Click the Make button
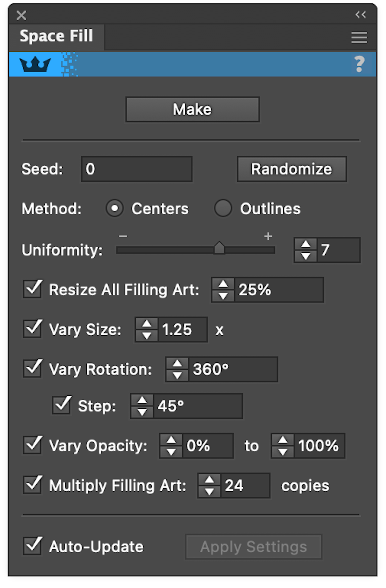Screen dimensions: 386x588 point(192,109)
